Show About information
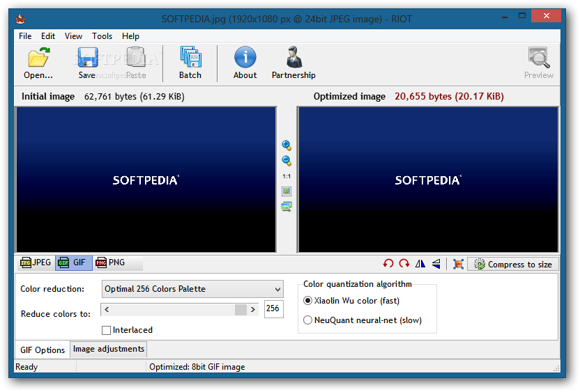The image size is (580, 392). (x=245, y=63)
